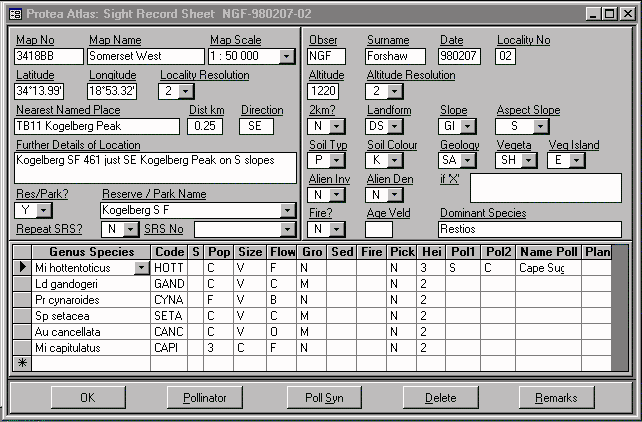Image resolution: width=642 pixels, height=422 pixels.
Task: Open the Reserve / Park Name dropdown
Action: tap(288, 211)
